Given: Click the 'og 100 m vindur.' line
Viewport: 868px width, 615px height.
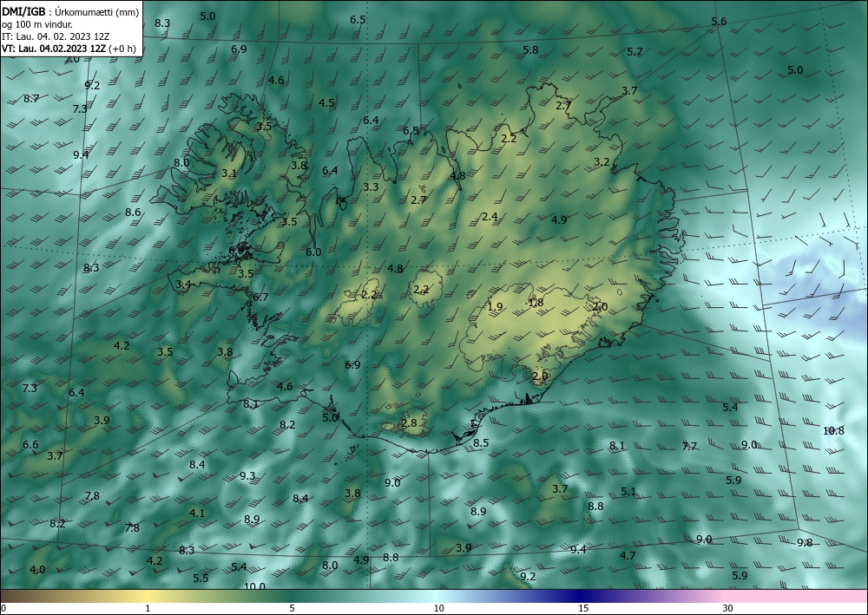Looking at the screenshot, I should pos(37,23).
